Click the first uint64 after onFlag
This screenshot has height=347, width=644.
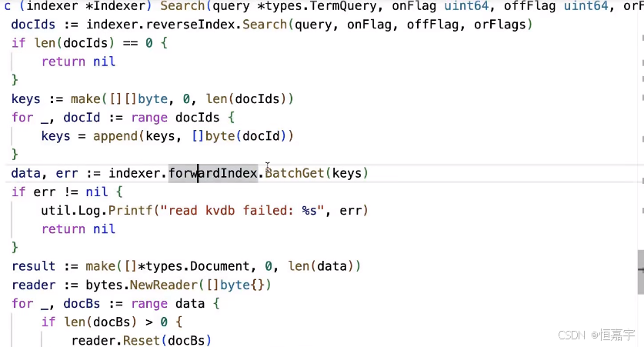click(466, 6)
